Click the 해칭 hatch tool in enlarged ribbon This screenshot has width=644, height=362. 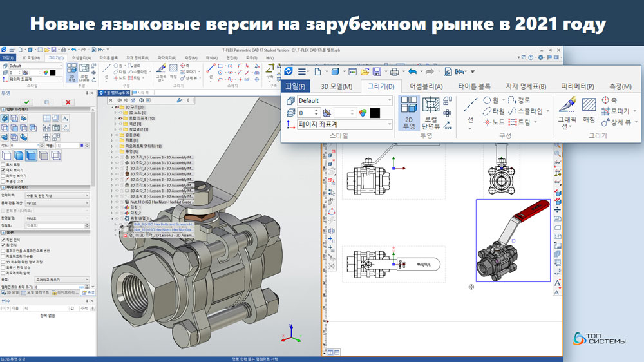(x=589, y=111)
